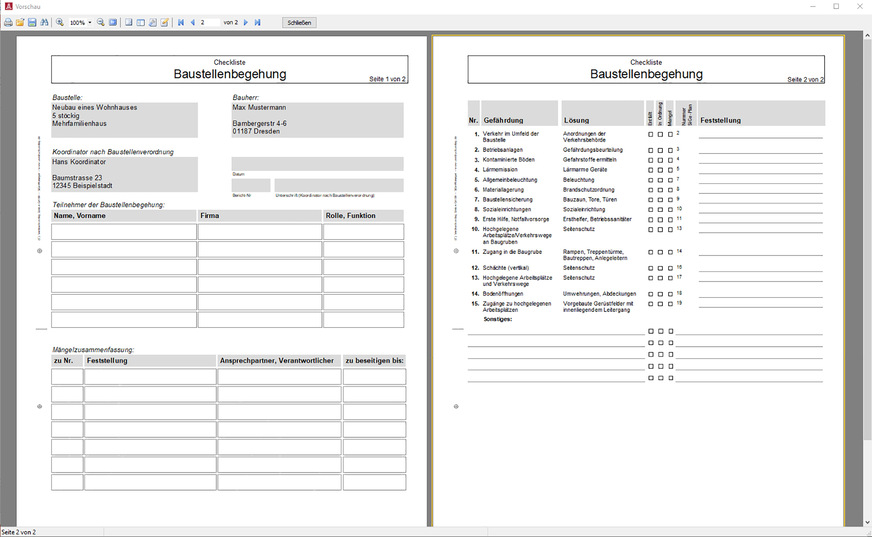Open search with the binoculars icon
872x537 pixels.
pyautogui.click(x=44, y=22)
